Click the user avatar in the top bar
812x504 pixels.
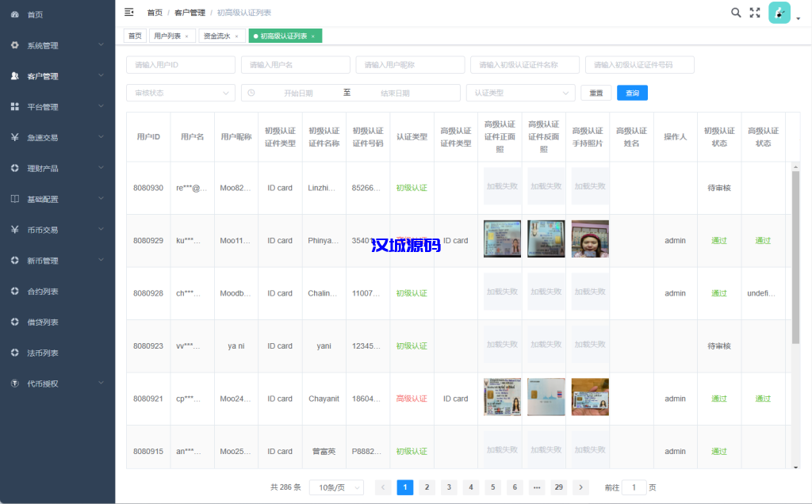(778, 13)
